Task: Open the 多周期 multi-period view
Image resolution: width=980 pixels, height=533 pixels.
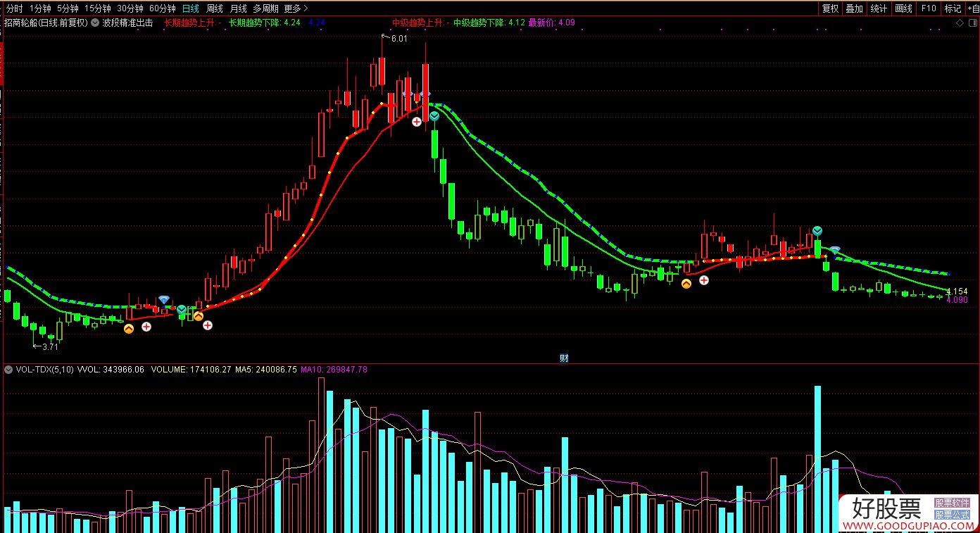Action: 266,8
